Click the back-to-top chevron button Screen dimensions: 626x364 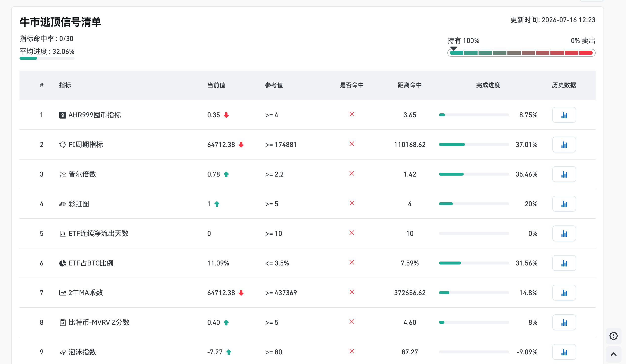click(x=613, y=354)
